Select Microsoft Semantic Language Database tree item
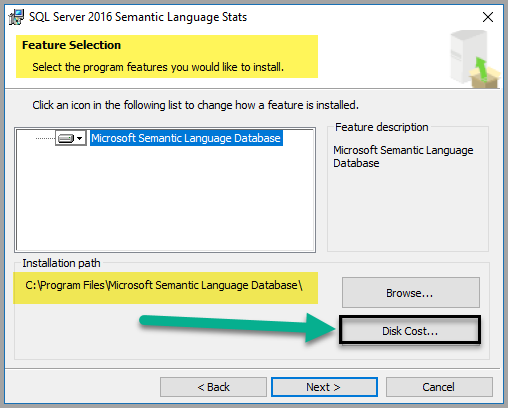This screenshot has width=508, height=408. [x=186, y=138]
